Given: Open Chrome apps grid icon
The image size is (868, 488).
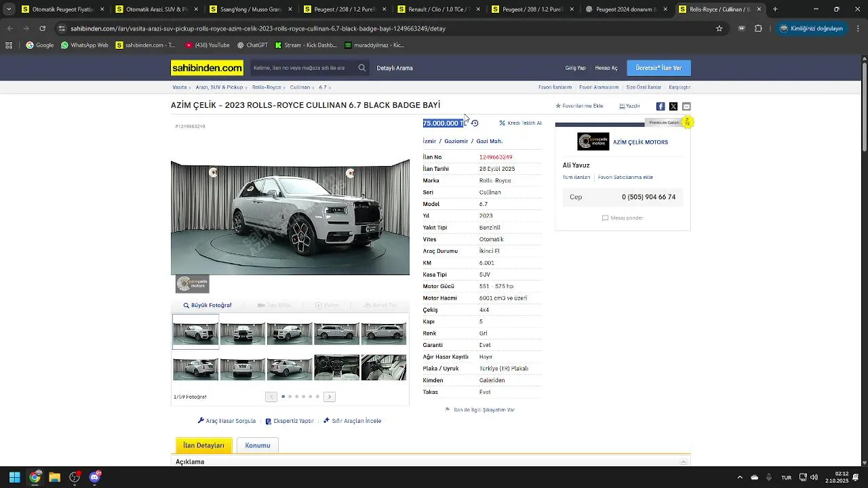Looking at the screenshot, I should [x=9, y=45].
